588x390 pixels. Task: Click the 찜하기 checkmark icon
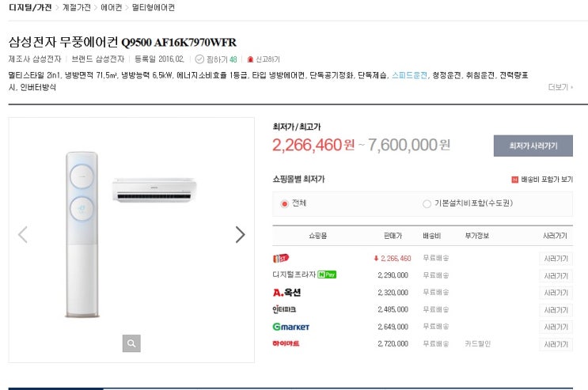[x=199, y=59]
